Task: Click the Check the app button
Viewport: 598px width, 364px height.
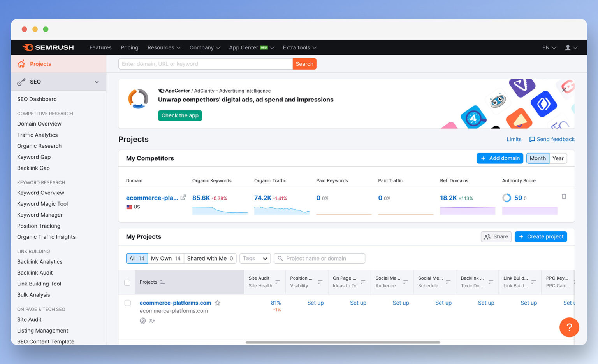Action: [x=180, y=115]
